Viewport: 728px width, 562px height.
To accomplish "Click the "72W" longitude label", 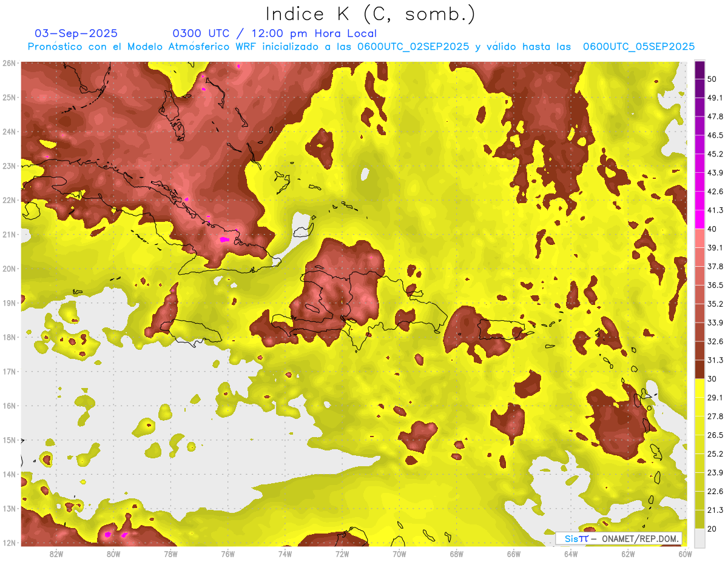I will point(342,554).
